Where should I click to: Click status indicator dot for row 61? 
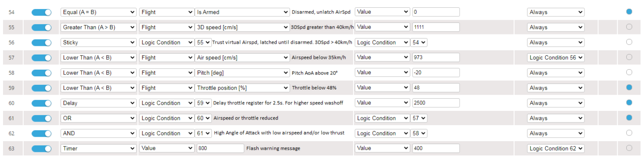[629, 118]
